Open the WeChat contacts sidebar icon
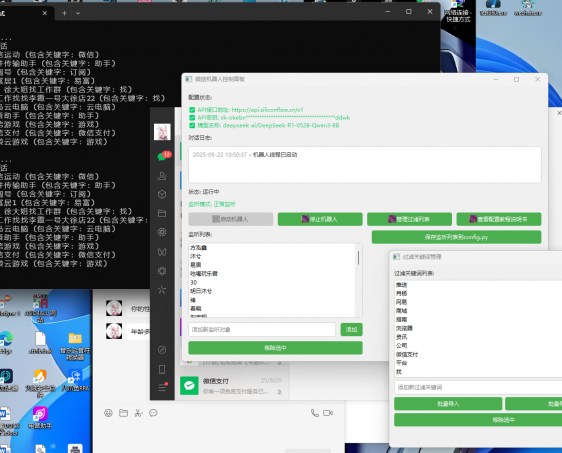Image resolution: width=562 pixels, height=453 pixels. pyautogui.click(x=162, y=176)
